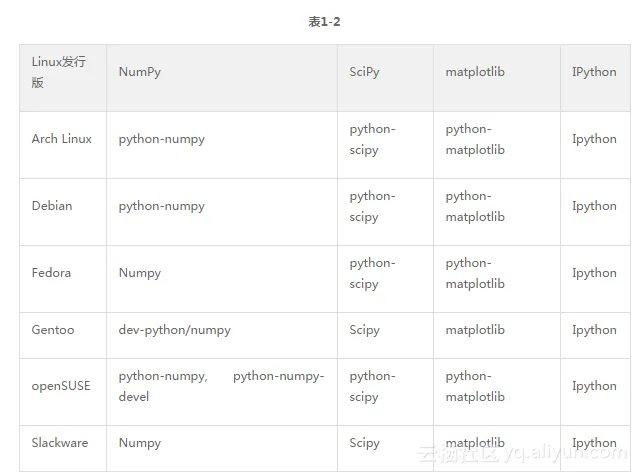This screenshot has height=474, width=638.
Task: Click the Fedora row label
Action: [51, 273]
